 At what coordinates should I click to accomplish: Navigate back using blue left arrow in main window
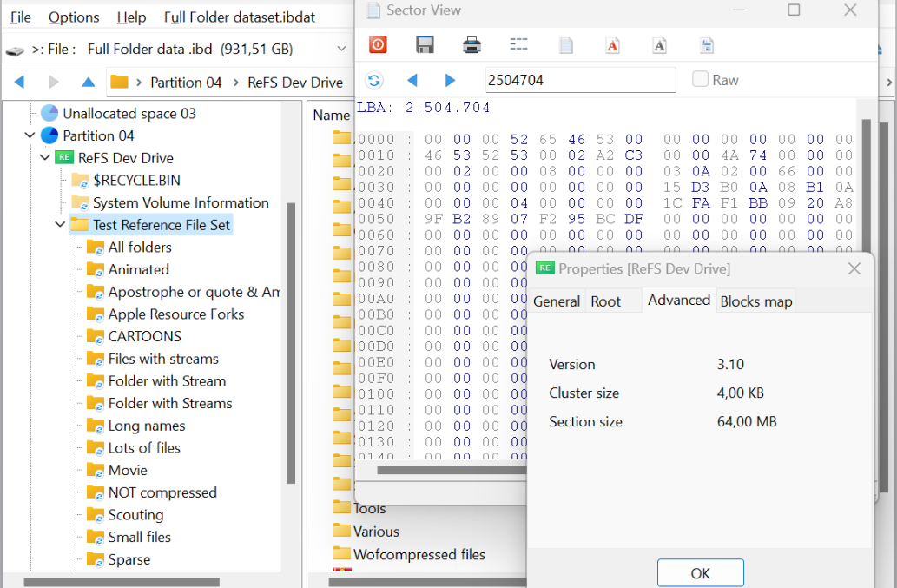coord(19,82)
